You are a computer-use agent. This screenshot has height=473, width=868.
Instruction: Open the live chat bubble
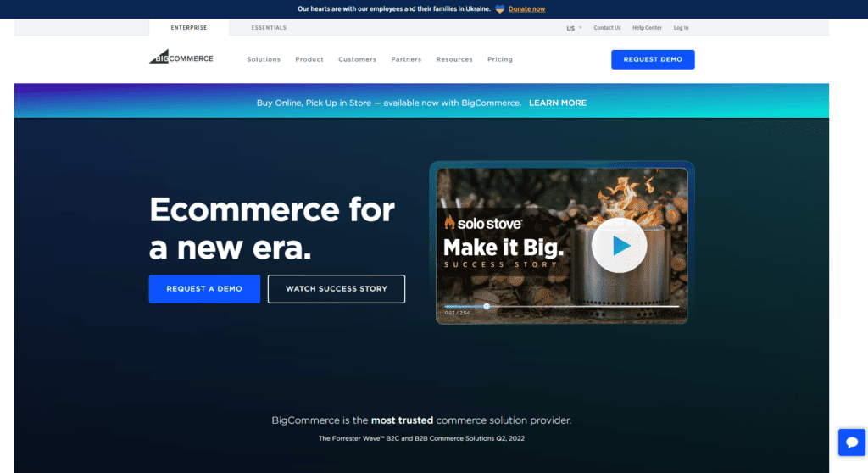click(851, 442)
